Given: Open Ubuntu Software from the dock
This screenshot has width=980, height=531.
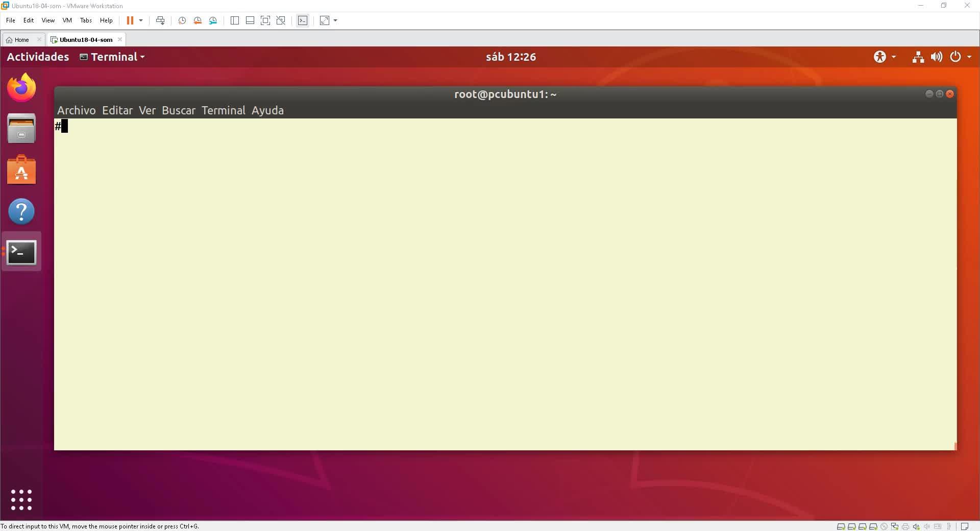Looking at the screenshot, I should click(x=21, y=170).
